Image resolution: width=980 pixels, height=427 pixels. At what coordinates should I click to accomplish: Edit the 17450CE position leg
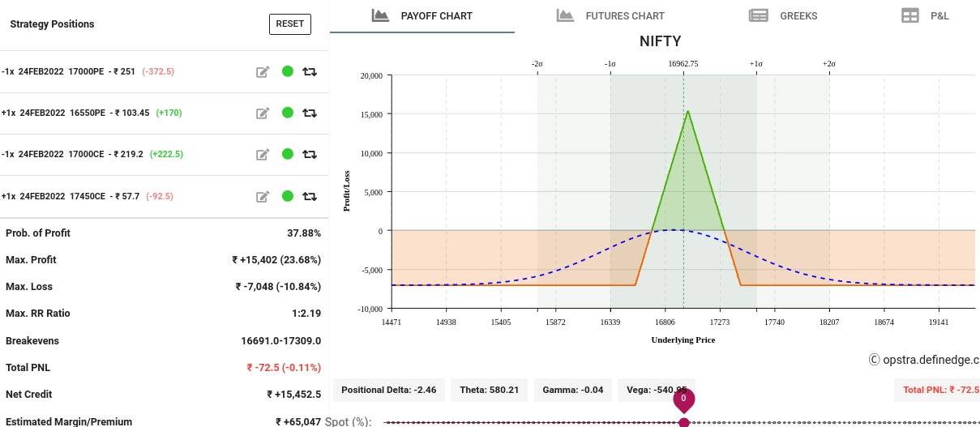[x=263, y=196]
